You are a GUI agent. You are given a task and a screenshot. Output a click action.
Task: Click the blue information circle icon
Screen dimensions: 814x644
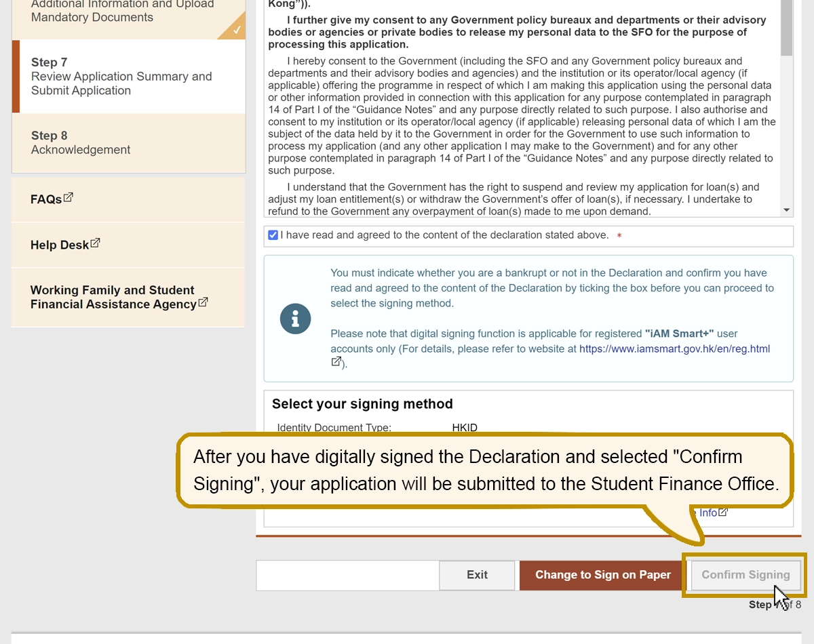(295, 319)
